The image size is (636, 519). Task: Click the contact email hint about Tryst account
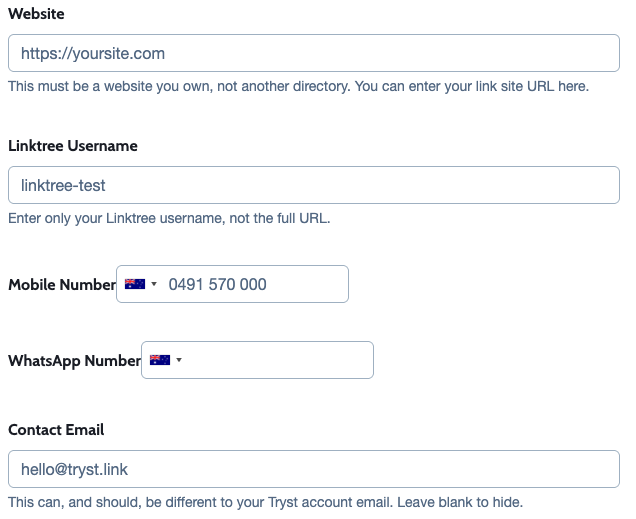(265, 502)
